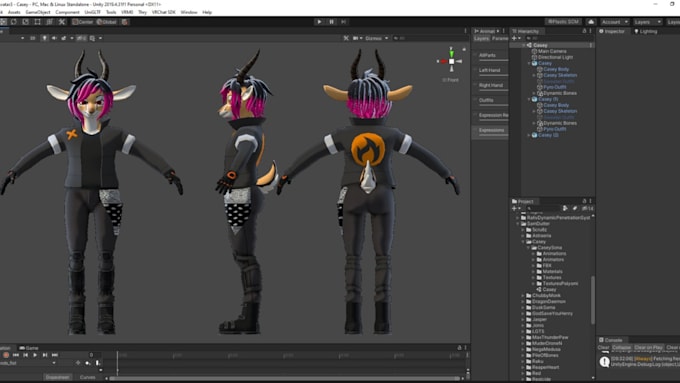This screenshot has width=680, height=383.
Task: Collapse the Casey (1) prefab in Hierarchy
Action: point(529,99)
